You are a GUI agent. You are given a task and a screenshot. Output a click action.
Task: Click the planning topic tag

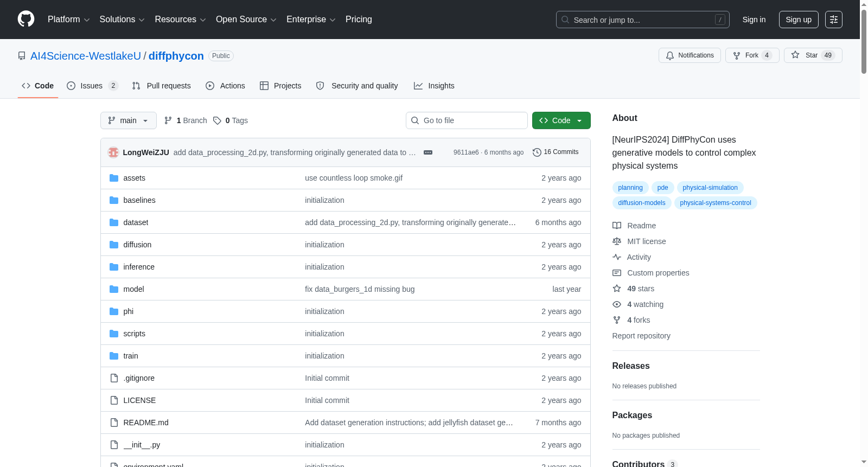click(630, 188)
